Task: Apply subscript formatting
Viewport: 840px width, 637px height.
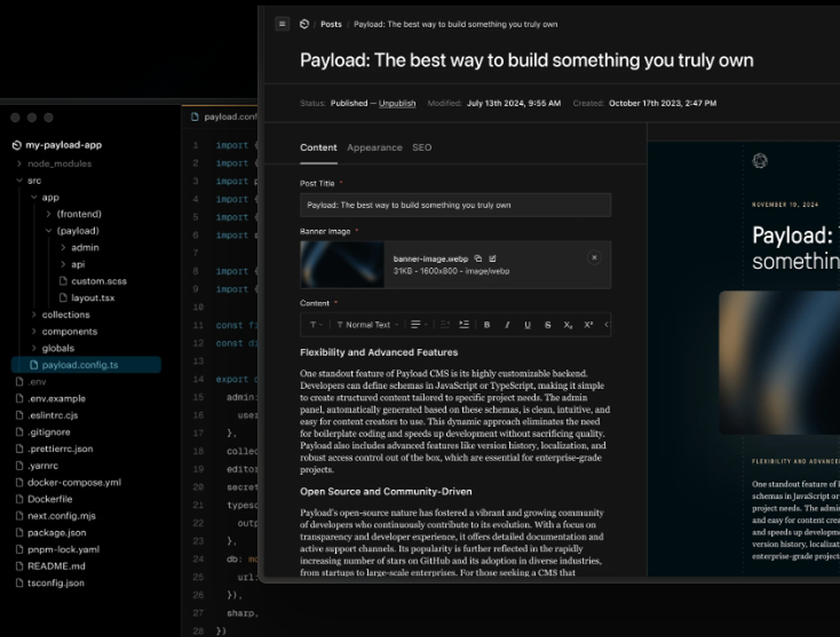Action: pyautogui.click(x=568, y=324)
